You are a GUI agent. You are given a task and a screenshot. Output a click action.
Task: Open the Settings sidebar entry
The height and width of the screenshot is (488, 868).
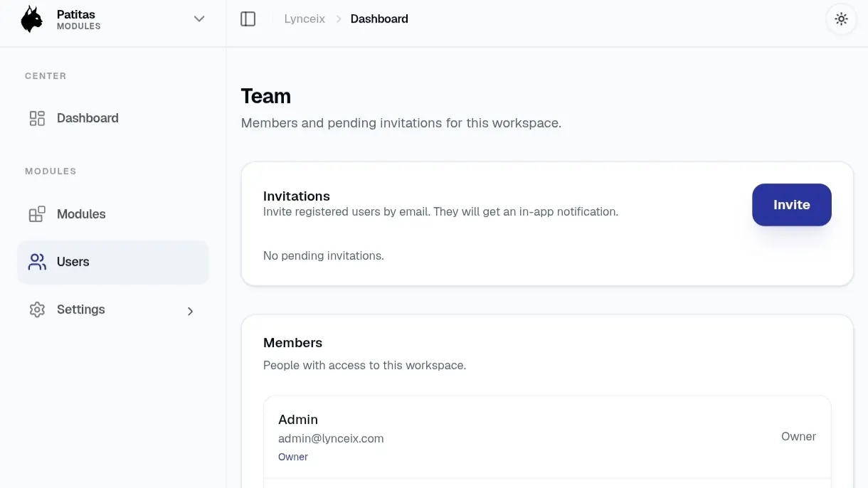pyautogui.click(x=113, y=309)
